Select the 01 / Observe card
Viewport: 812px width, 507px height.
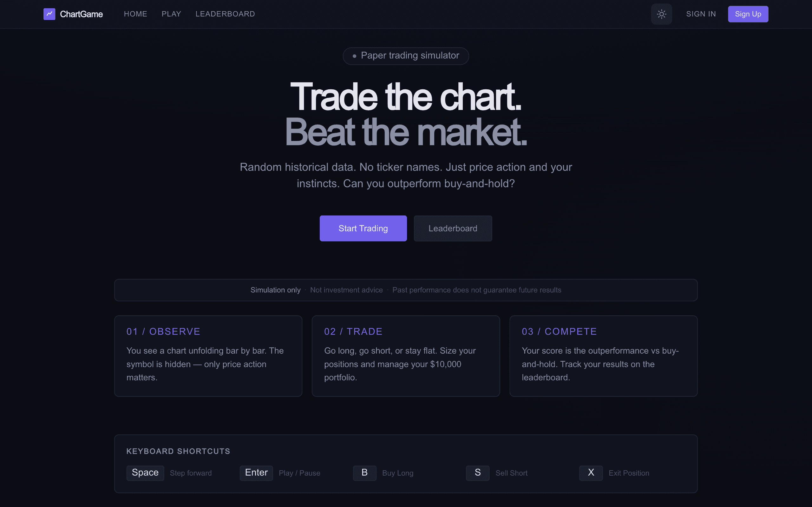pyautogui.click(x=208, y=356)
